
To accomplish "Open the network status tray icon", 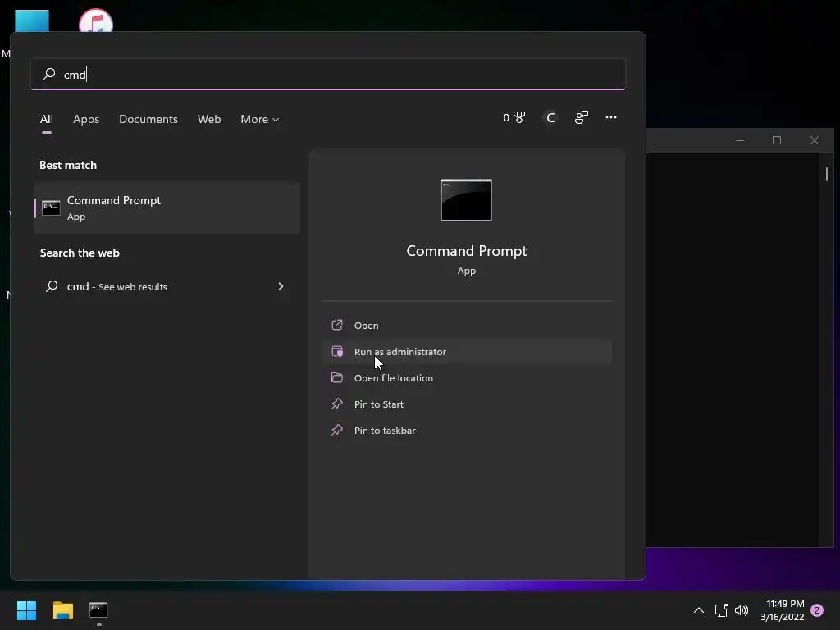I will click(x=721, y=610).
